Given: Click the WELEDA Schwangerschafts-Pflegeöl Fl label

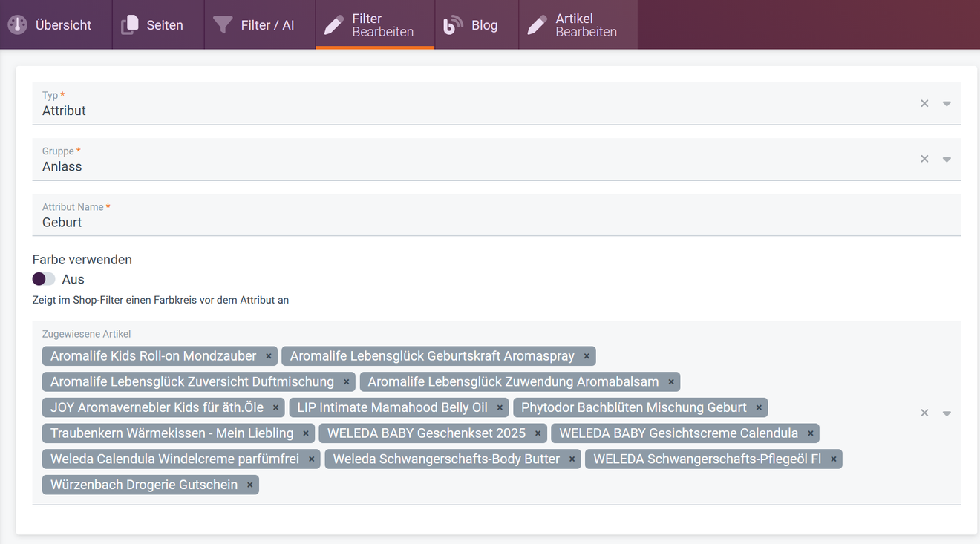Looking at the screenshot, I should tap(708, 459).
